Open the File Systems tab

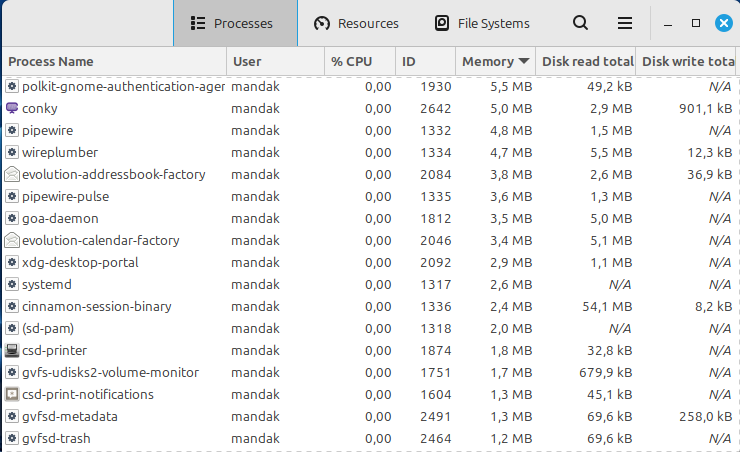point(482,23)
